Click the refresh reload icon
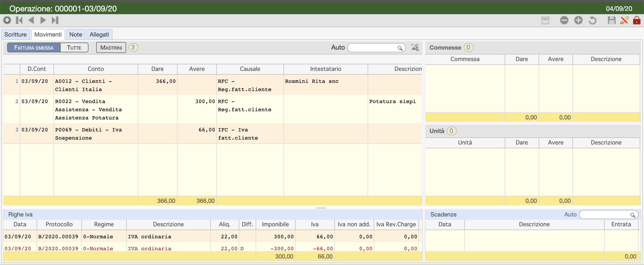The image size is (644, 265). point(592,20)
